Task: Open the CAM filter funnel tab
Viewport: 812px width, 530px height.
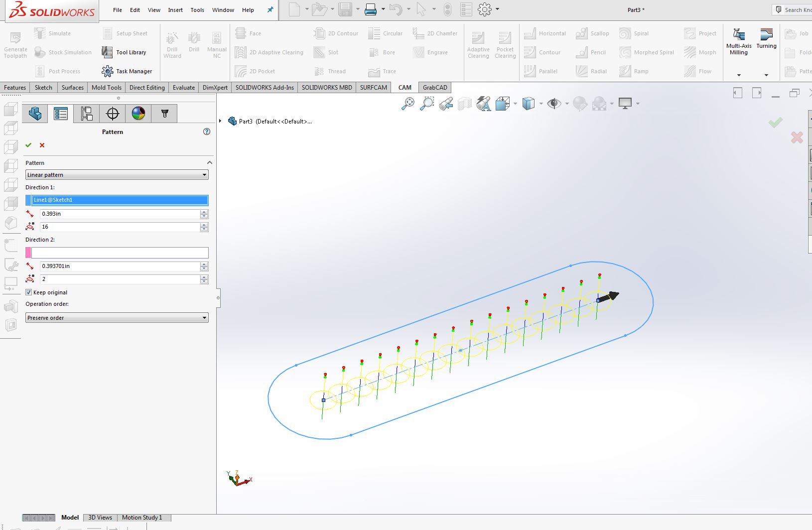Action: click(164, 114)
